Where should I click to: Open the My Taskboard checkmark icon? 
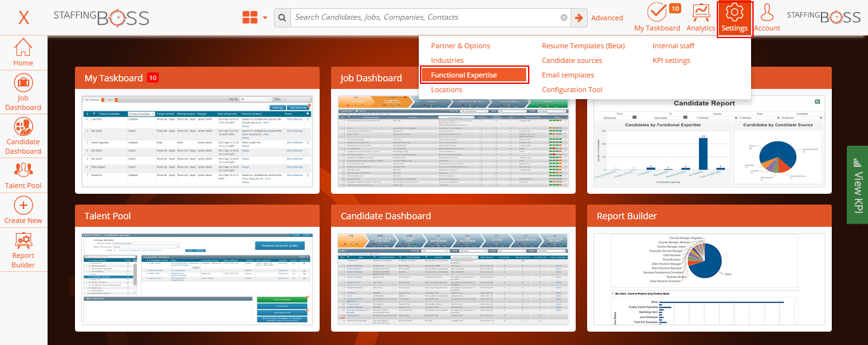(657, 12)
